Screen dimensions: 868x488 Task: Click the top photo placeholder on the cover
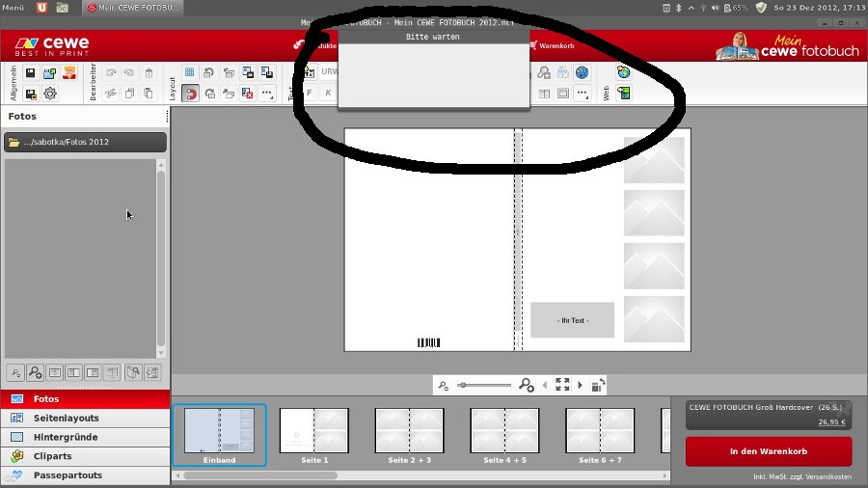[x=654, y=160]
